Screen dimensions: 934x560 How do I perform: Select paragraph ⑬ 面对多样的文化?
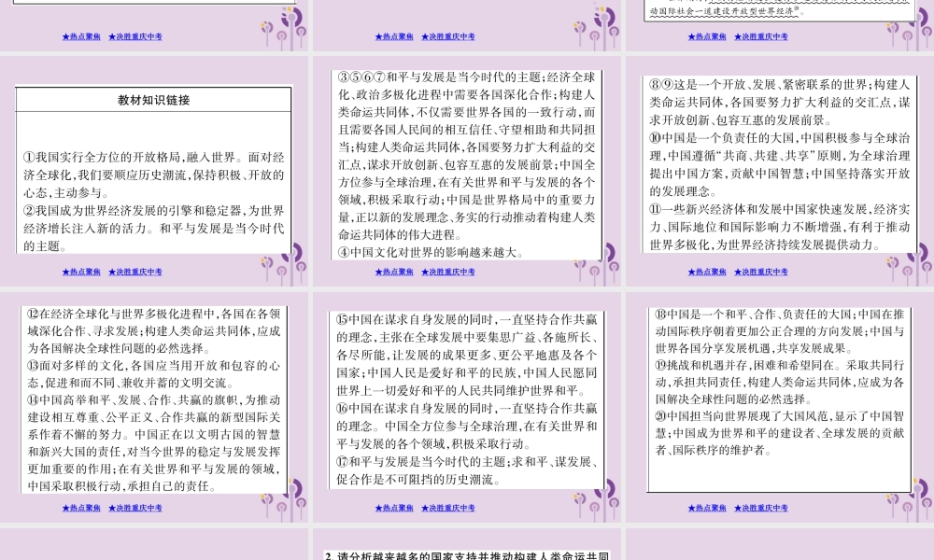pyautogui.click(x=154, y=374)
